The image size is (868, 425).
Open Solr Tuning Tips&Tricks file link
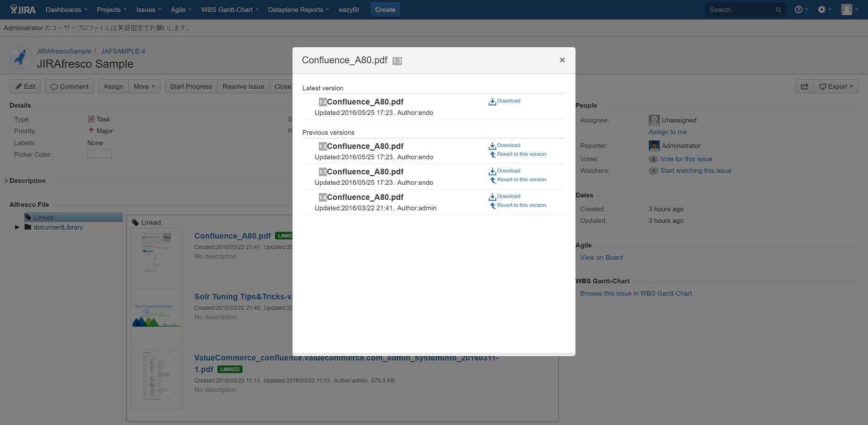tap(243, 297)
